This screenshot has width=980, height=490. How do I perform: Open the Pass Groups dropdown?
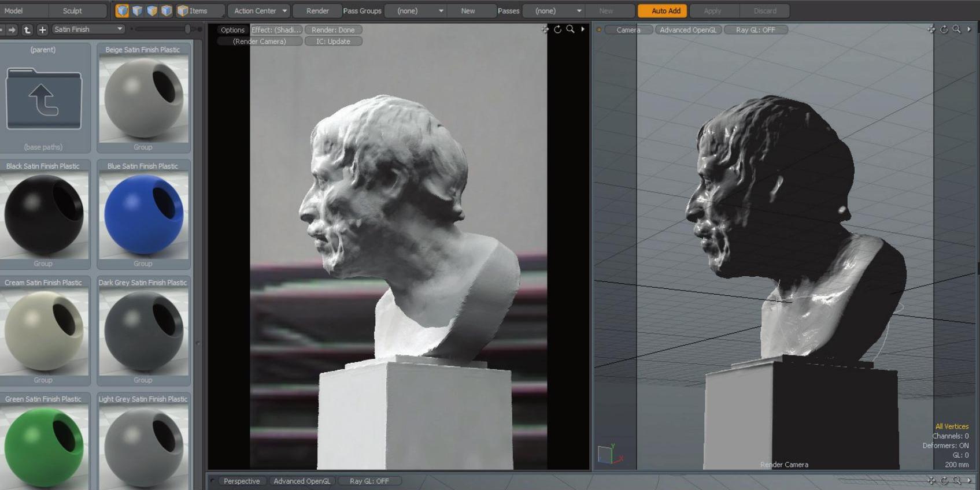coord(415,11)
